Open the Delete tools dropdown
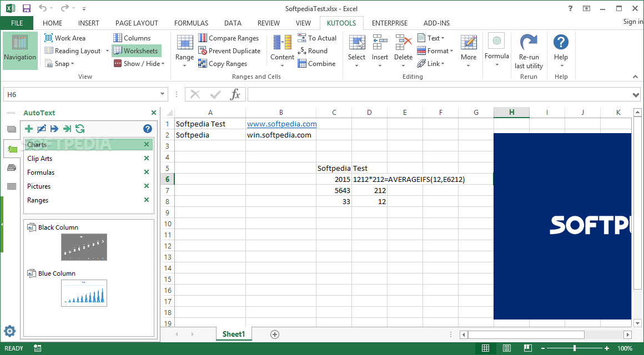This screenshot has width=644, height=355. [403, 50]
